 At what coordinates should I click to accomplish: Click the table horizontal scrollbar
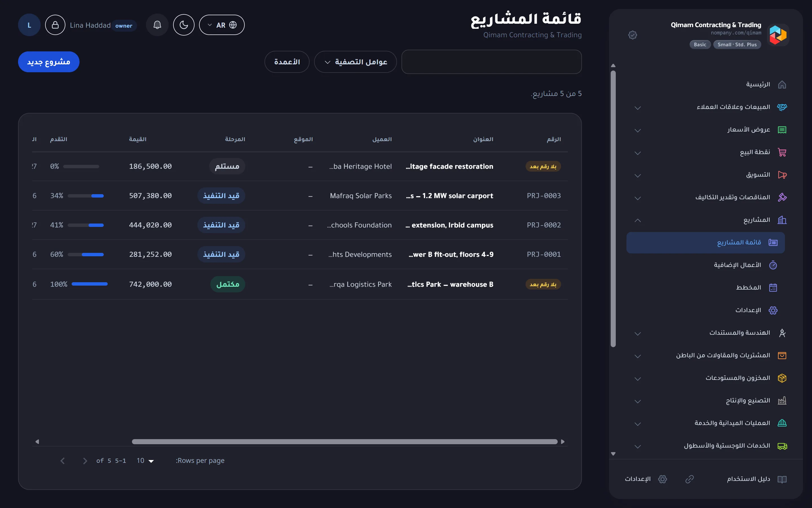345,442
